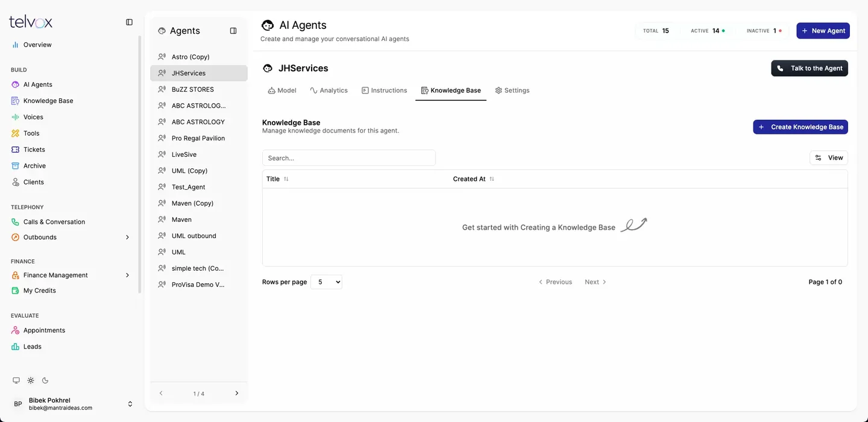Collapse the main sidebar panel icon
This screenshot has width=868, height=422.
pos(129,22)
